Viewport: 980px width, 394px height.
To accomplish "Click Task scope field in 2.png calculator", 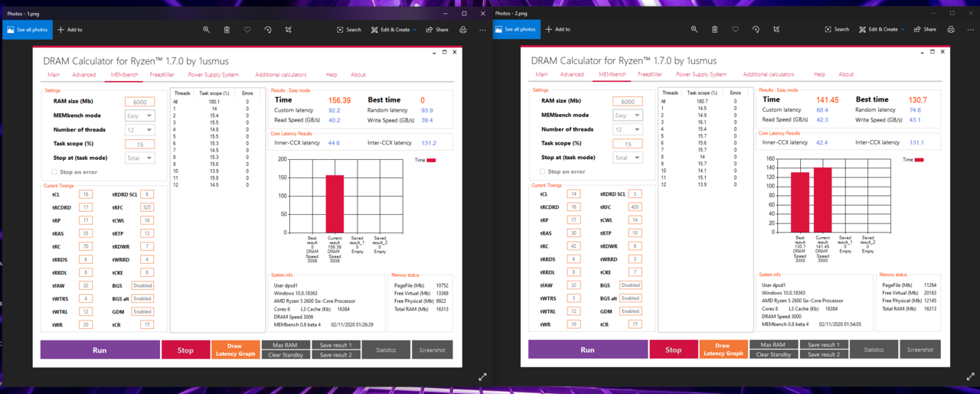I will tap(628, 144).
